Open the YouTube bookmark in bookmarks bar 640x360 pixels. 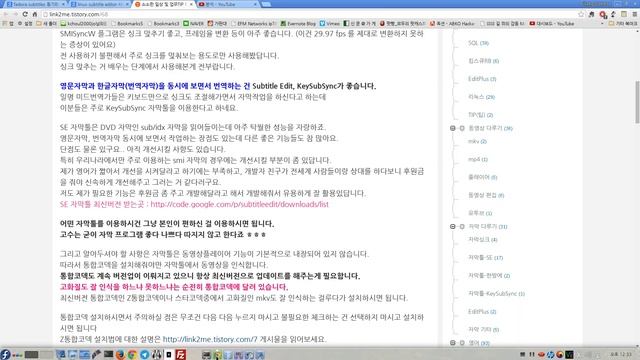tap(551, 24)
